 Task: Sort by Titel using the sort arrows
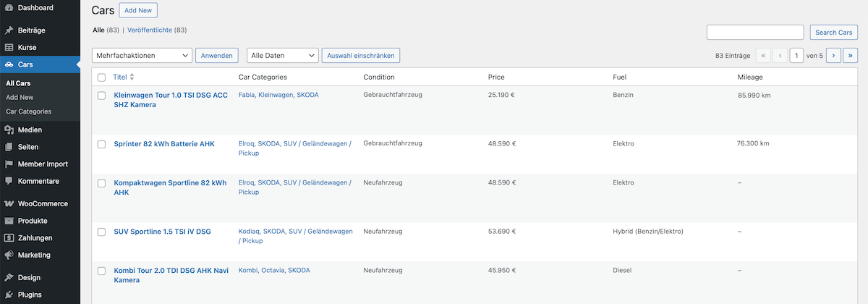132,77
